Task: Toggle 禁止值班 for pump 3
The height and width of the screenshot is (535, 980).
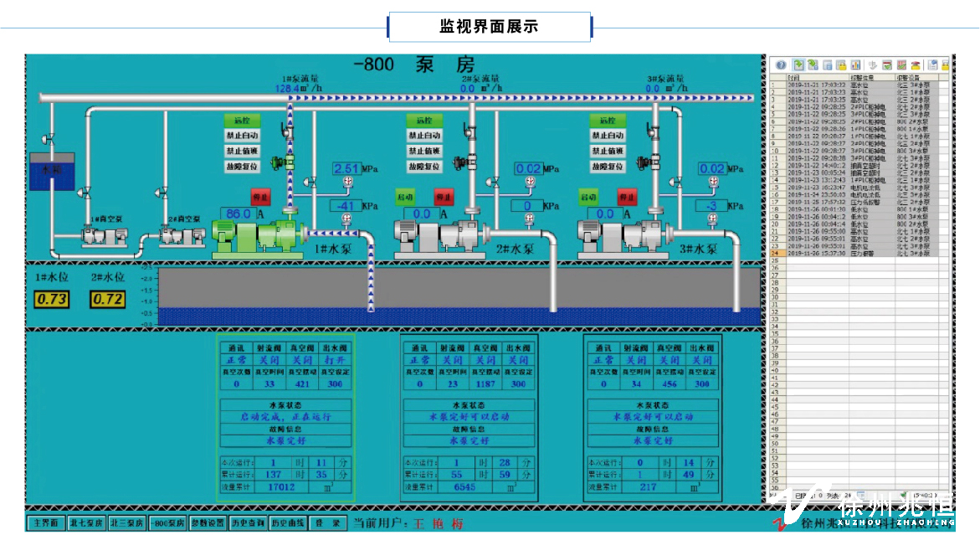Action: pos(608,151)
